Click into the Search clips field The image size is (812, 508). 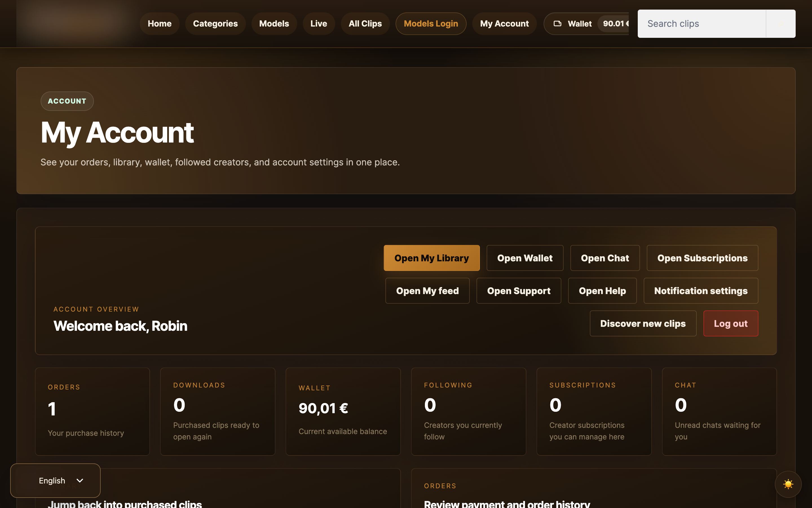pyautogui.click(x=701, y=23)
